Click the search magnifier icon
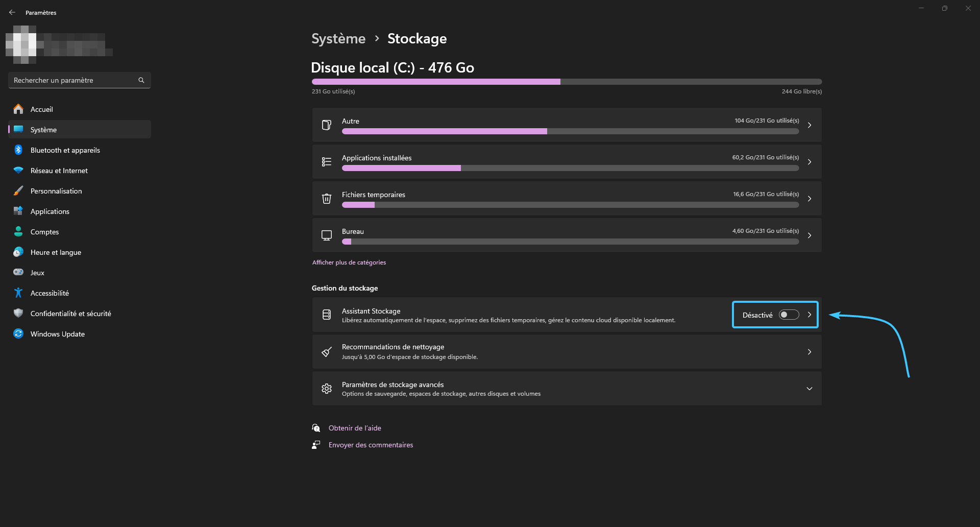Viewport: 980px width, 527px height. pyautogui.click(x=141, y=80)
